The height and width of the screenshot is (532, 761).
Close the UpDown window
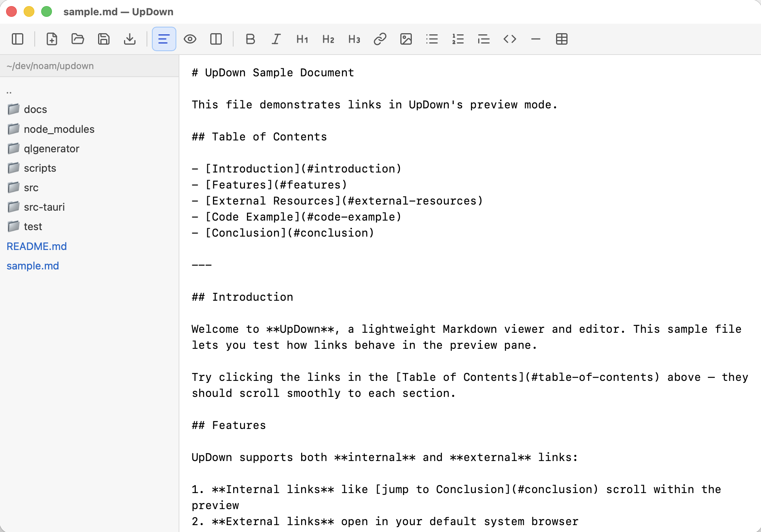click(11, 11)
